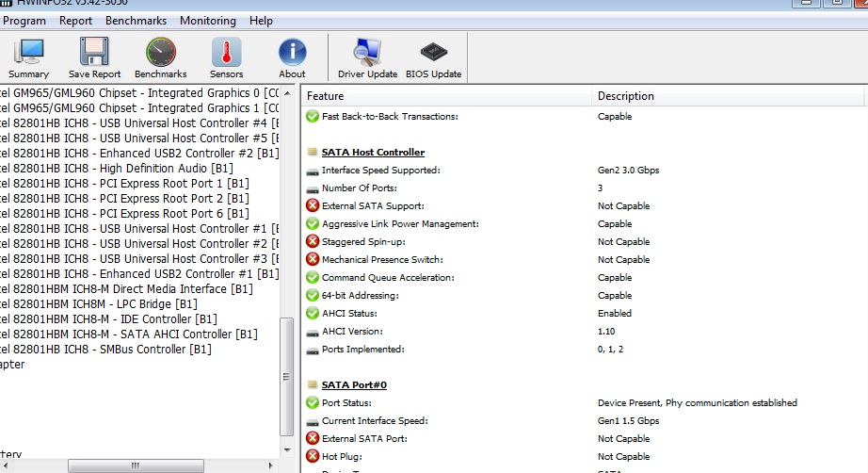Click the 'Gen1 1.5 Gbps' value
868x473 pixels.
[628, 420]
